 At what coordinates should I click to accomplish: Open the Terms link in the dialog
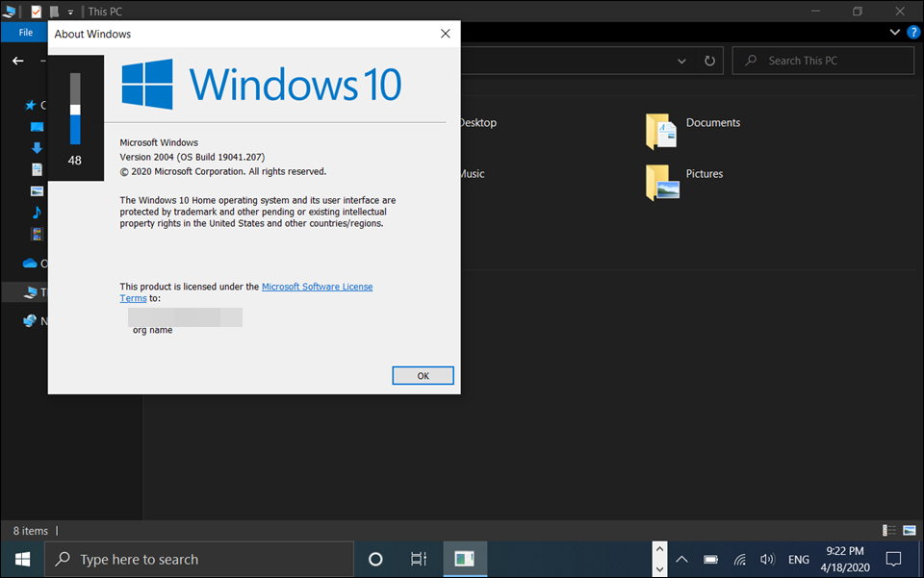[x=133, y=298]
